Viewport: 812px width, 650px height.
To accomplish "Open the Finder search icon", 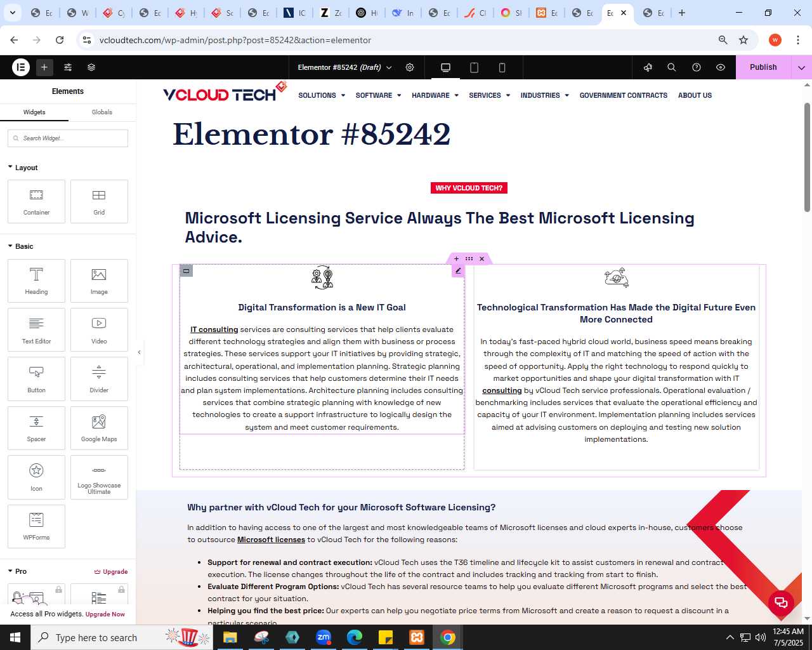I will point(672,67).
